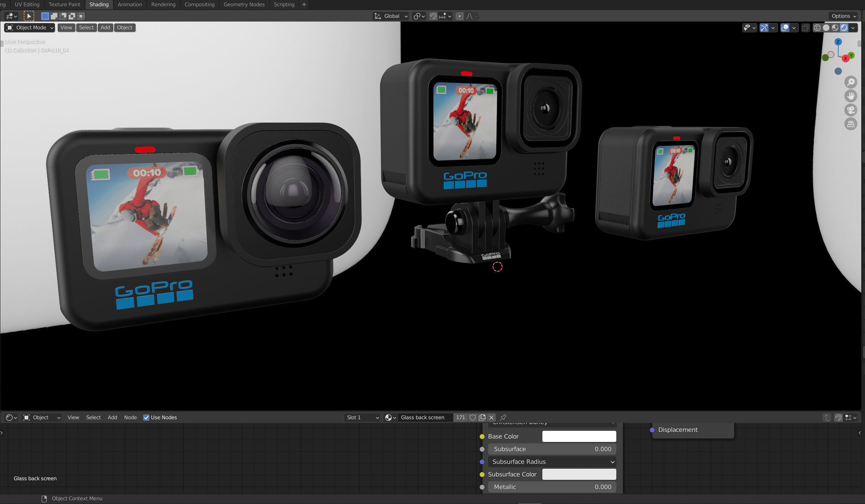Open the overlays options dropdown arrow

point(794,28)
